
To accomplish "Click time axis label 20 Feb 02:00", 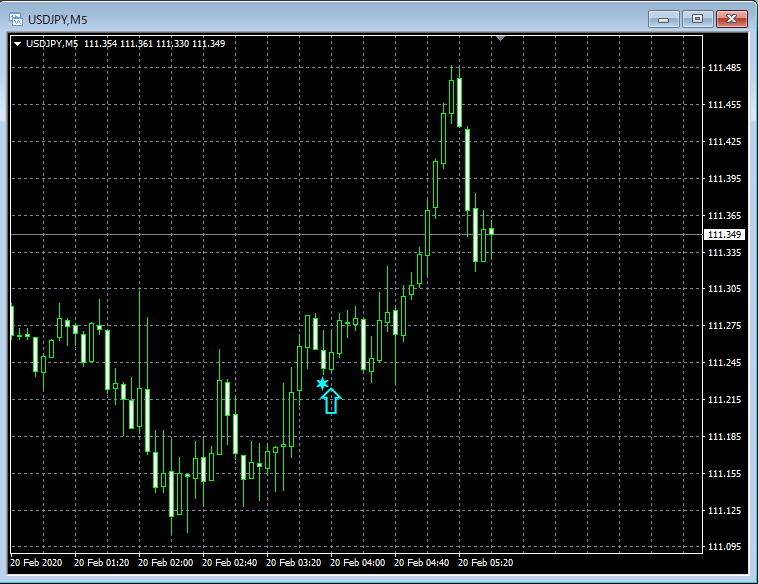I will pos(166,563).
